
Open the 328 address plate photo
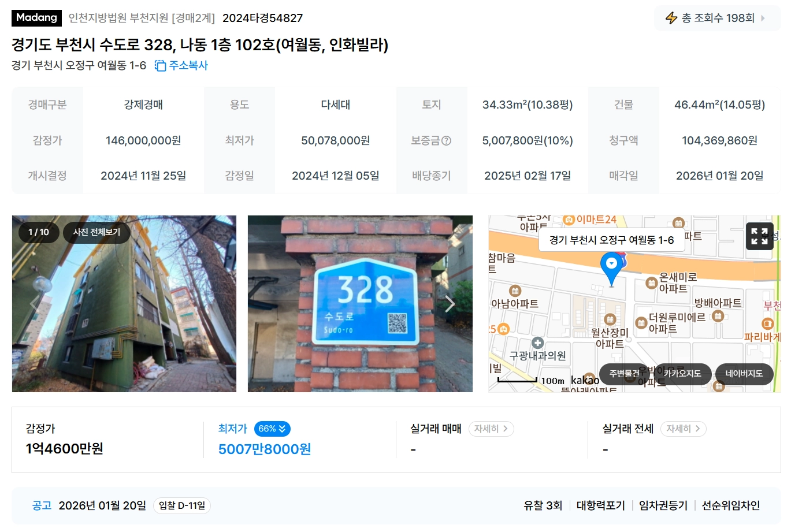pos(360,304)
